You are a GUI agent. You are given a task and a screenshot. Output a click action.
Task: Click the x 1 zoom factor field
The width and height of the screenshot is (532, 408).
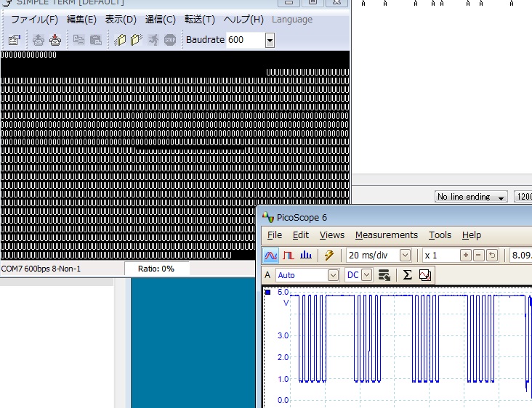point(440,255)
